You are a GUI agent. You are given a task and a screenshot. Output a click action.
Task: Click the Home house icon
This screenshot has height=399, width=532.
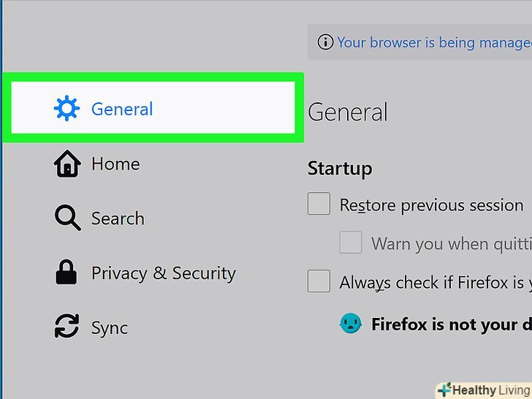click(x=66, y=164)
